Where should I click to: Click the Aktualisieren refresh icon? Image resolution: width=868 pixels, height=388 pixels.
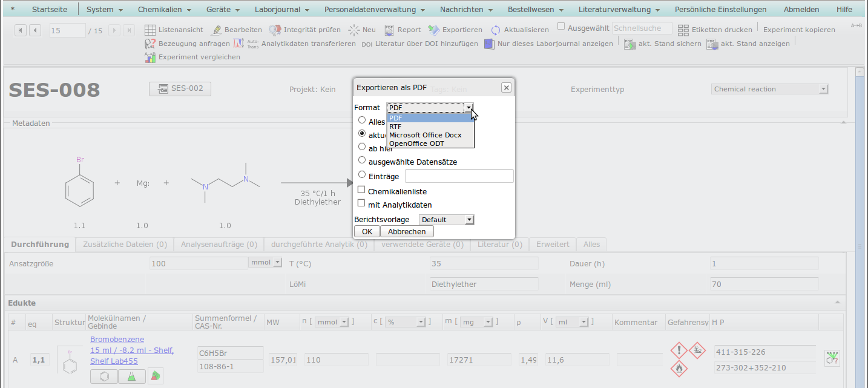click(496, 30)
